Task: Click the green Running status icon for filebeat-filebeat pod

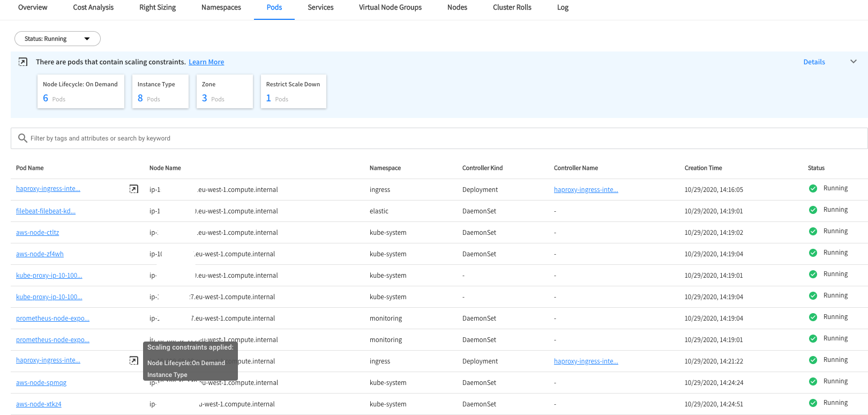Action: click(x=813, y=210)
